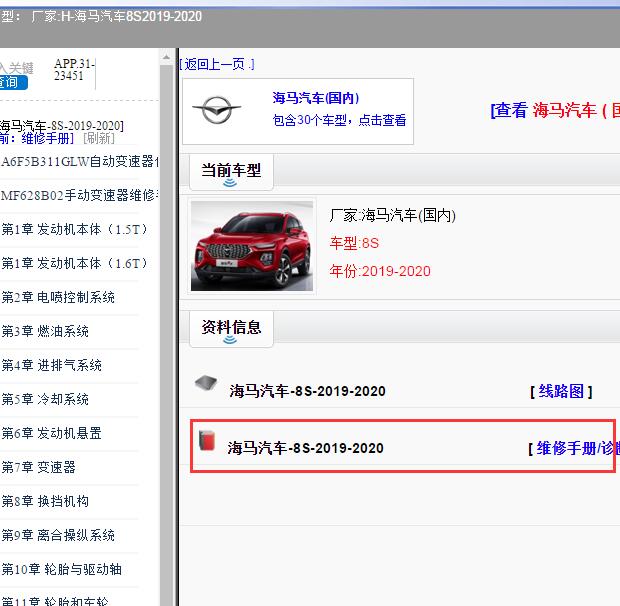
Task: Click the APP.31-23451 text
Action: (x=74, y=70)
